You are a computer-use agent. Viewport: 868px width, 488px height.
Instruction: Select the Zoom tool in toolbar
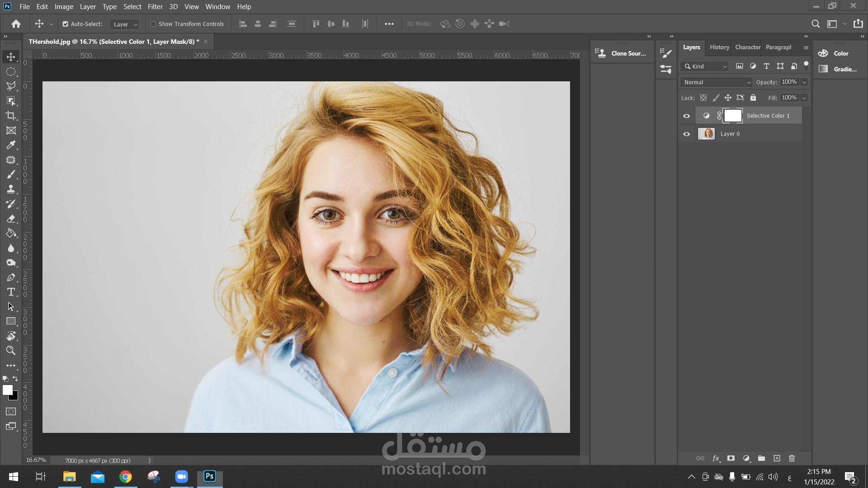(x=11, y=351)
